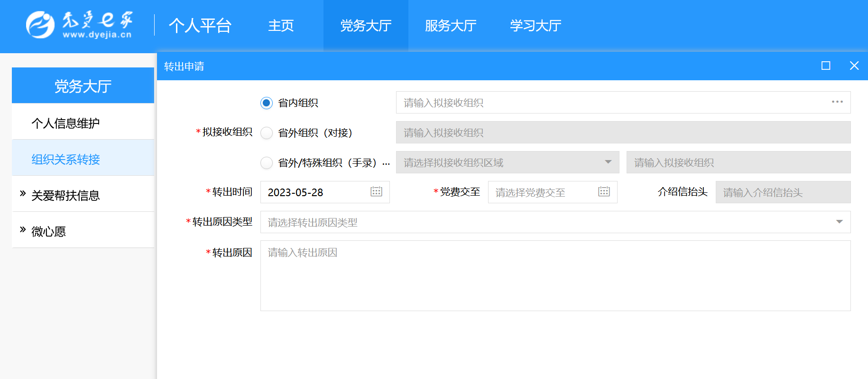Open the 拟接收组织区域 dropdown
This screenshot has width=868, height=379.
pyautogui.click(x=507, y=162)
